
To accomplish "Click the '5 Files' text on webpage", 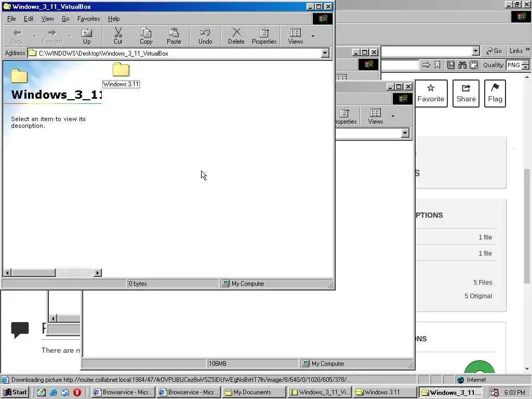I will pyautogui.click(x=483, y=282).
